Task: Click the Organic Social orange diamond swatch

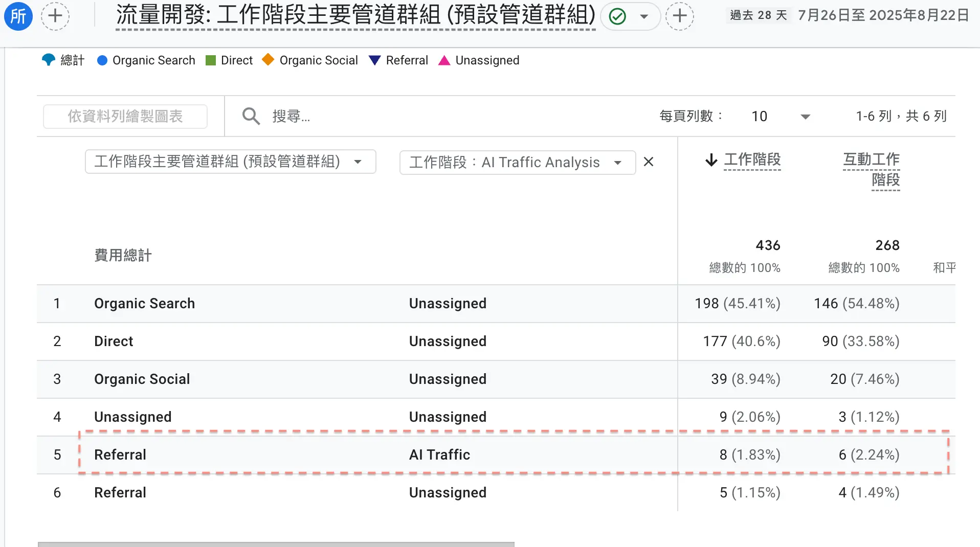Action: [x=268, y=60]
